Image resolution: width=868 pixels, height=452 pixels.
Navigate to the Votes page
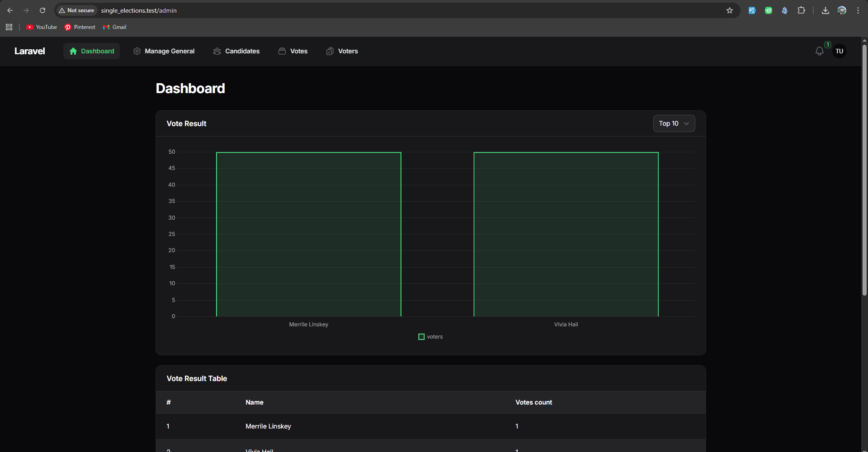pos(293,51)
